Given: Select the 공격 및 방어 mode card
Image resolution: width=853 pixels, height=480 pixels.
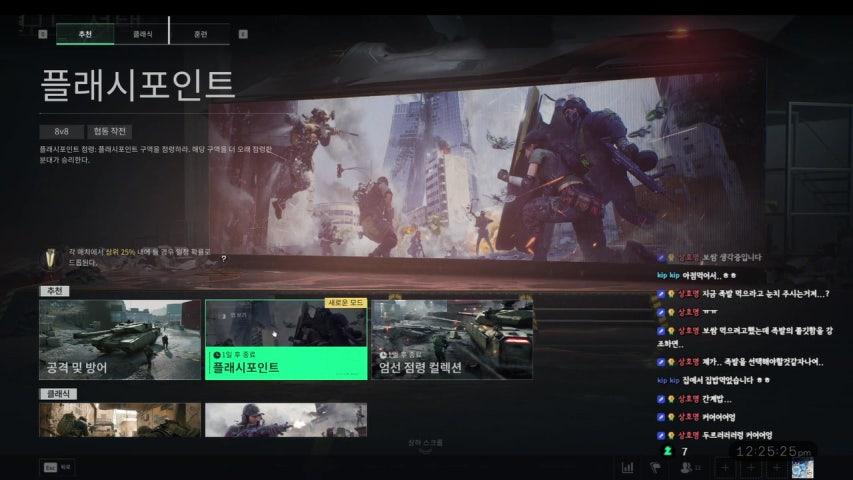Looking at the screenshot, I should [120, 340].
